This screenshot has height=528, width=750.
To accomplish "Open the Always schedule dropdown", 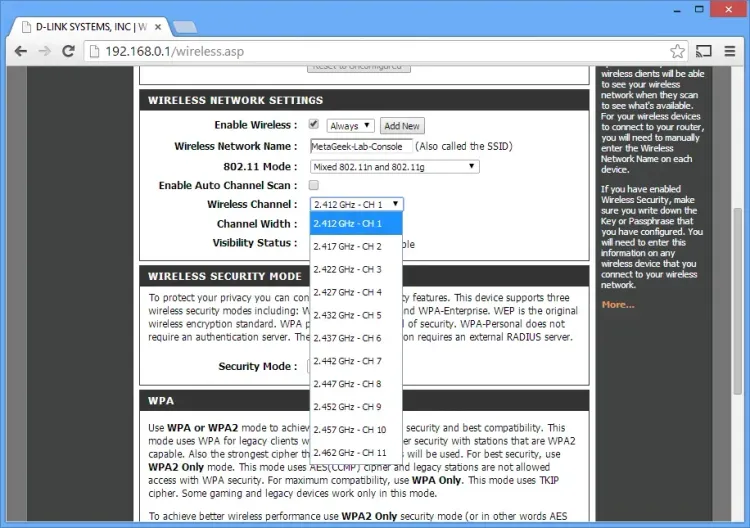I will point(350,126).
